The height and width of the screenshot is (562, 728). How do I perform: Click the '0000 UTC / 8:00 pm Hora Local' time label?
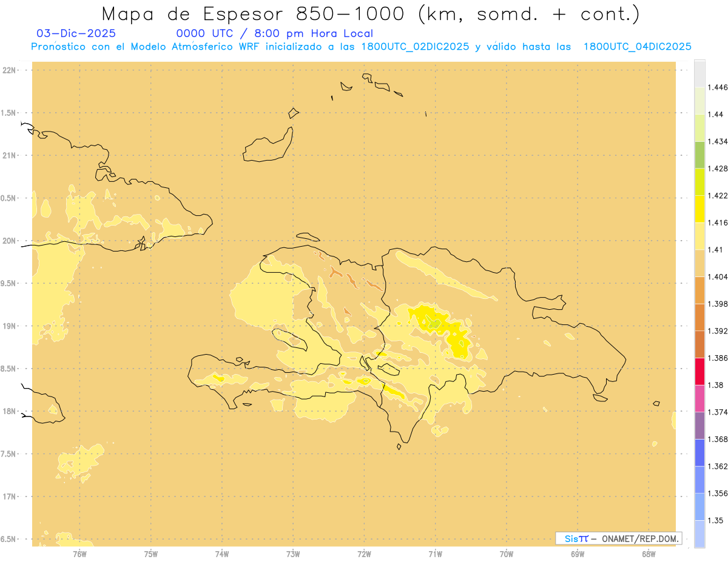[x=275, y=33]
